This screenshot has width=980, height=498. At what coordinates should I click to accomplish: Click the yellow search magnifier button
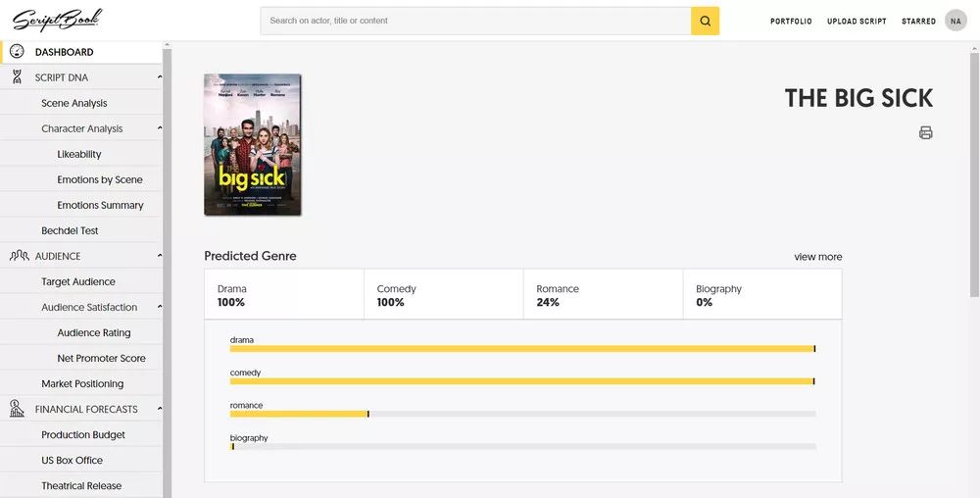(705, 21)
